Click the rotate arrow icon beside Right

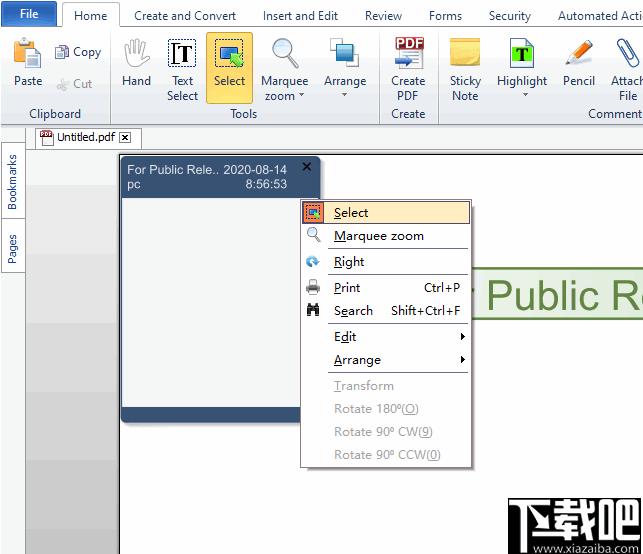(x=313, y=261)
